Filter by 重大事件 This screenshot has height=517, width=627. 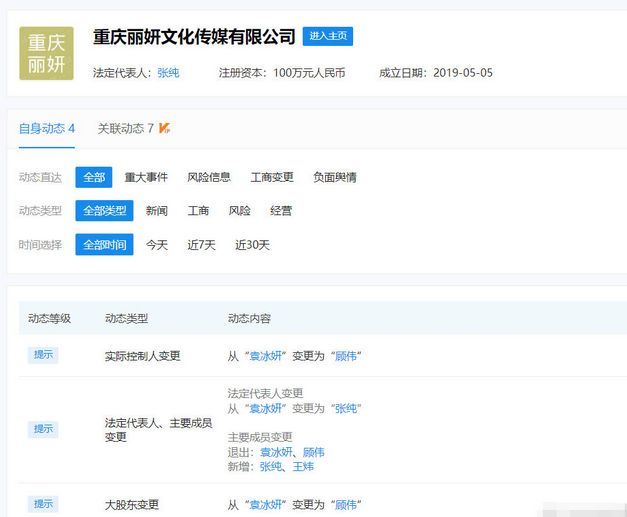(146, 177)
